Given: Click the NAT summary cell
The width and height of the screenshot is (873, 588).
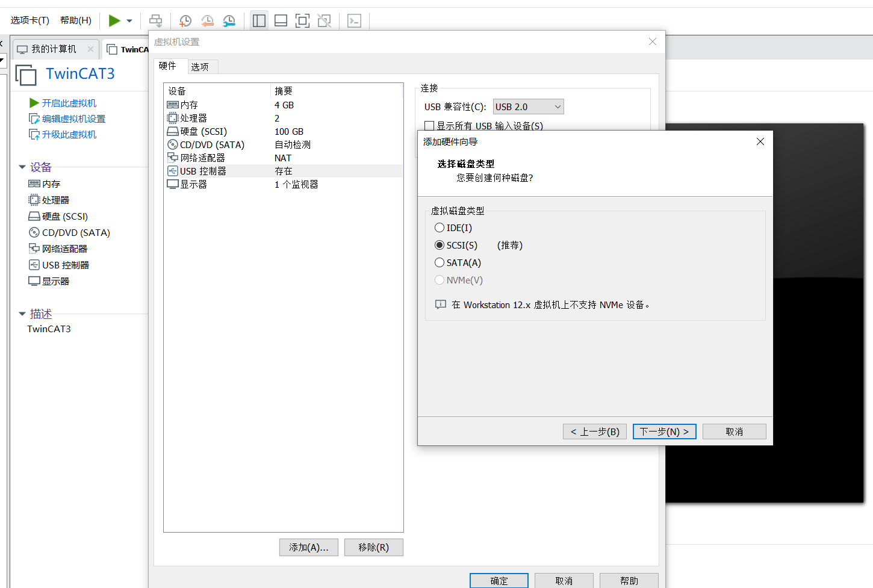Looking at the screenshot, I should pyautogui.click(x=283, y=158).
